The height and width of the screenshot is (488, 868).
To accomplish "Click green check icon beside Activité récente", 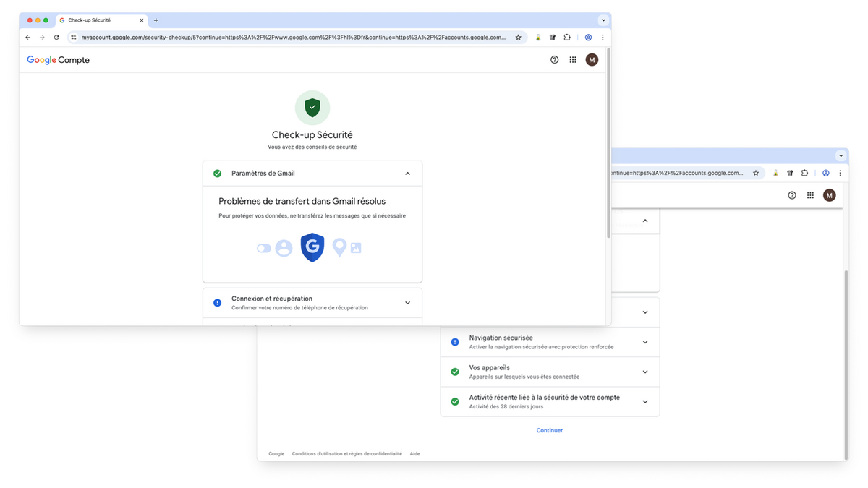I will pyautogui.click(x=455, y=401).
